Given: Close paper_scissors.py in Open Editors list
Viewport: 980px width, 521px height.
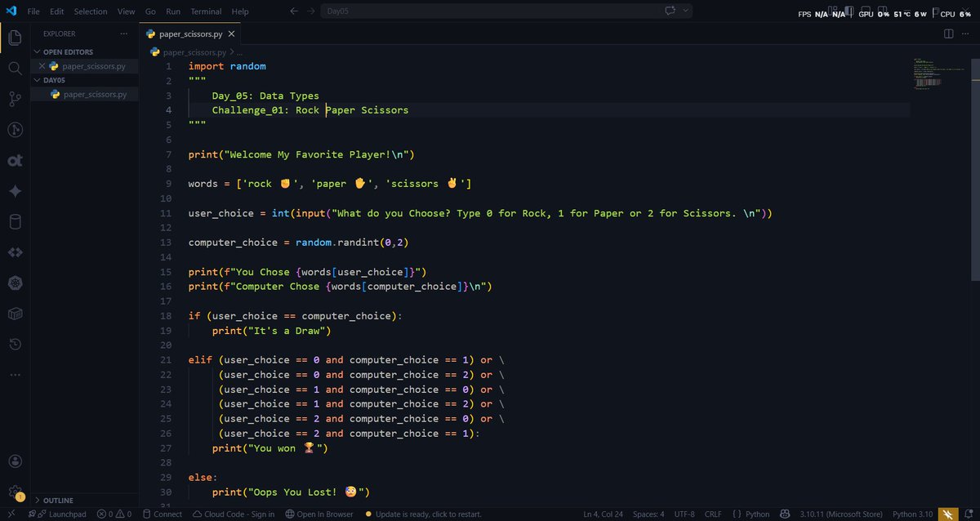Looking at the screenshot, I should 42,66.
